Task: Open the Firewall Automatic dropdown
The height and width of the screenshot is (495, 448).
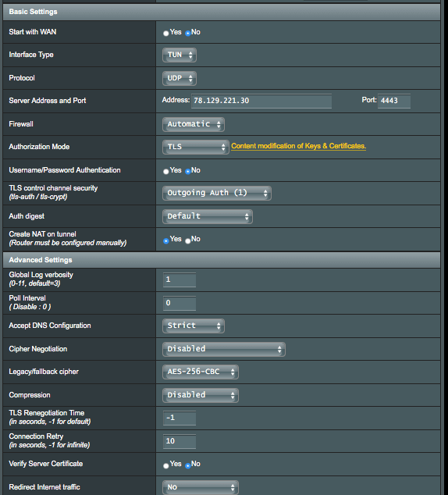Action: (x=194, y=124)
